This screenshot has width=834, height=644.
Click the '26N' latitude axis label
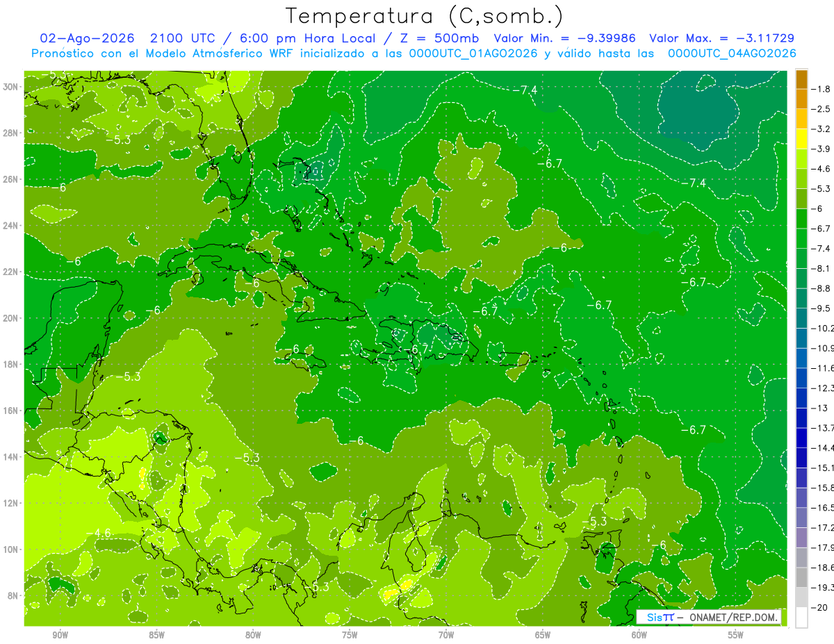coord(11,179)
